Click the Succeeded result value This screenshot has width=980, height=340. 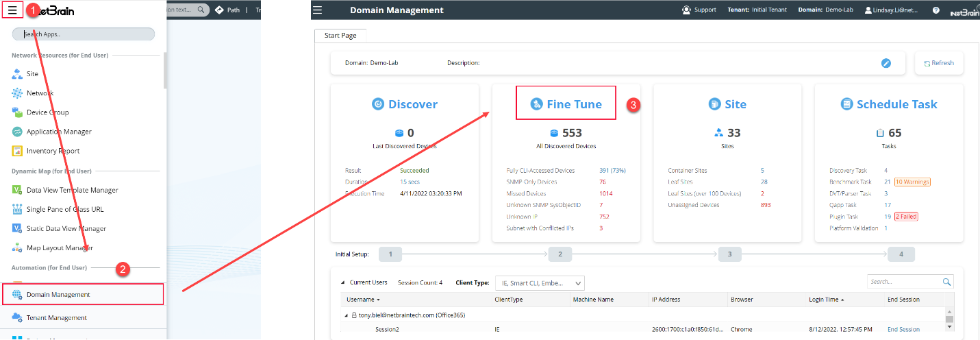point(414,171)
